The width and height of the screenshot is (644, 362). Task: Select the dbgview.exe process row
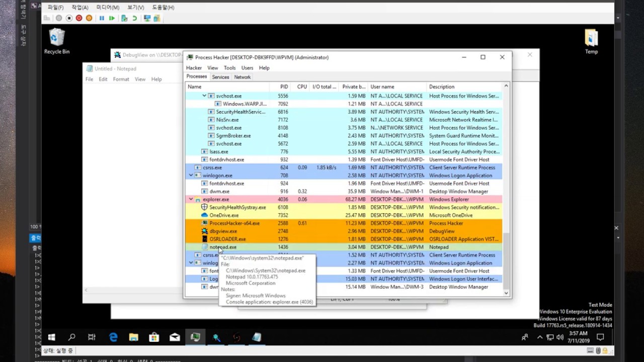click(344, 231)
